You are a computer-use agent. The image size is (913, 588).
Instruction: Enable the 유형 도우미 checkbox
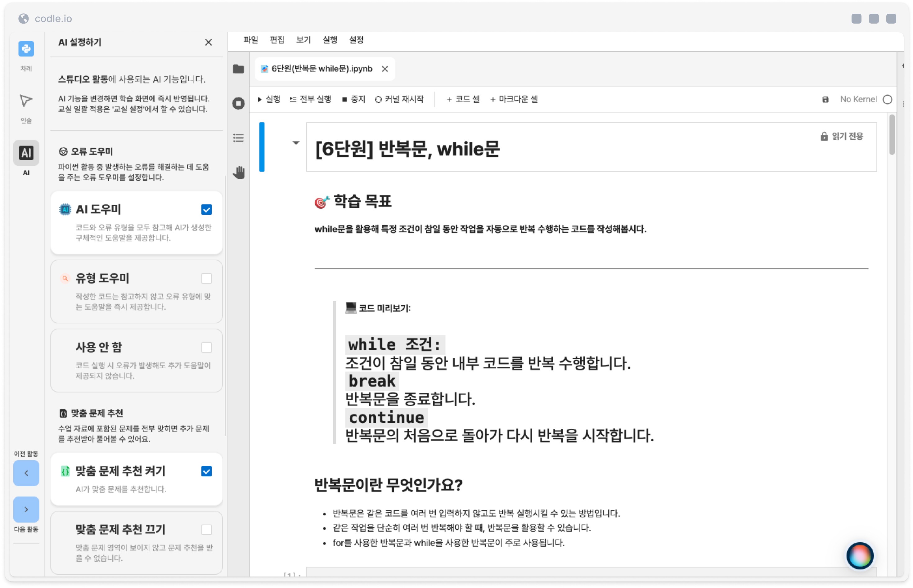pos(207,279)
